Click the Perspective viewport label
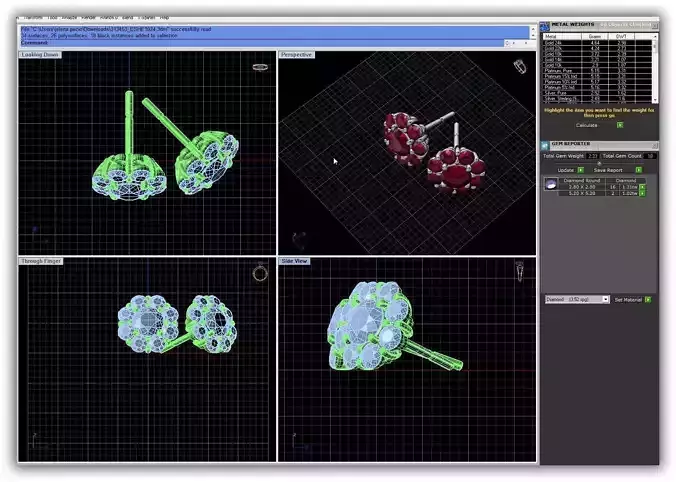 pyautogui.click(x=296, y=55)
